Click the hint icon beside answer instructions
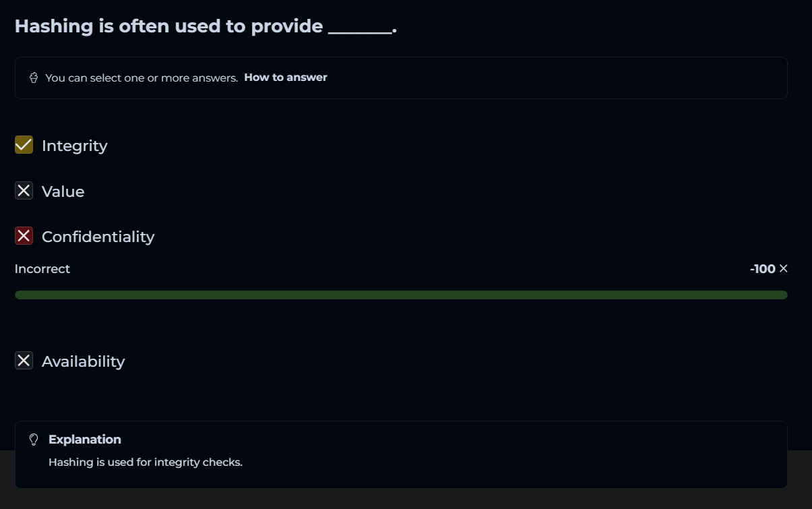This screenshot has height=509, width=812. coord(34,78)
